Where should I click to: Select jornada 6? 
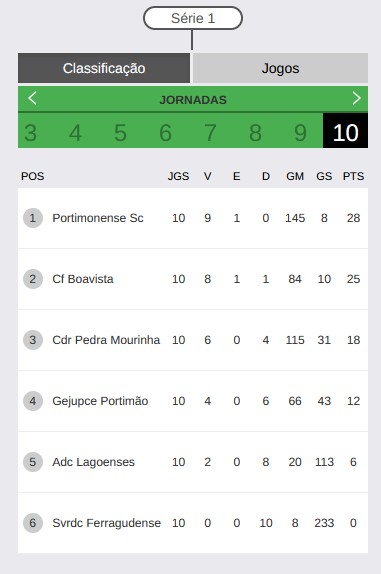pos(165,133)
